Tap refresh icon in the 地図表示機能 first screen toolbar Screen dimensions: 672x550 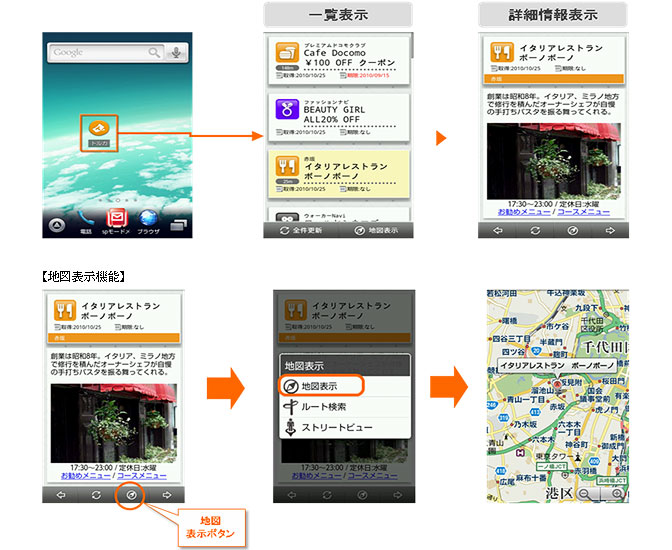tap(96, 495)
